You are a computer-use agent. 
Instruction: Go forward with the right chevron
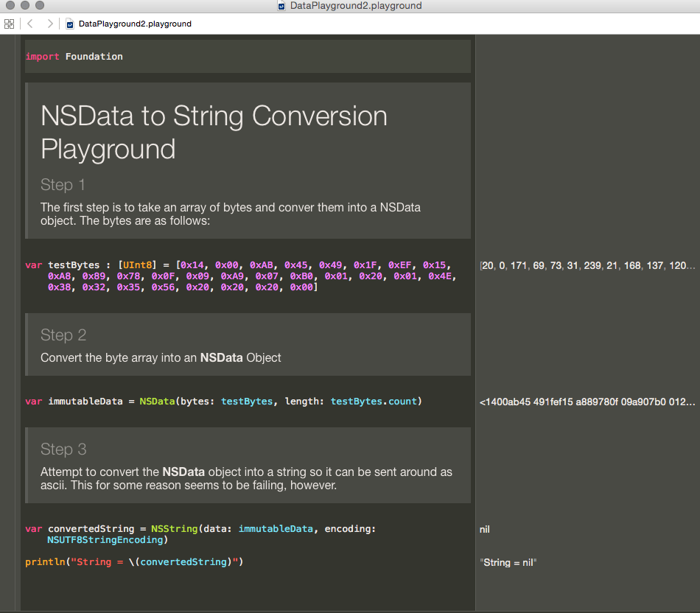[50, 24]
